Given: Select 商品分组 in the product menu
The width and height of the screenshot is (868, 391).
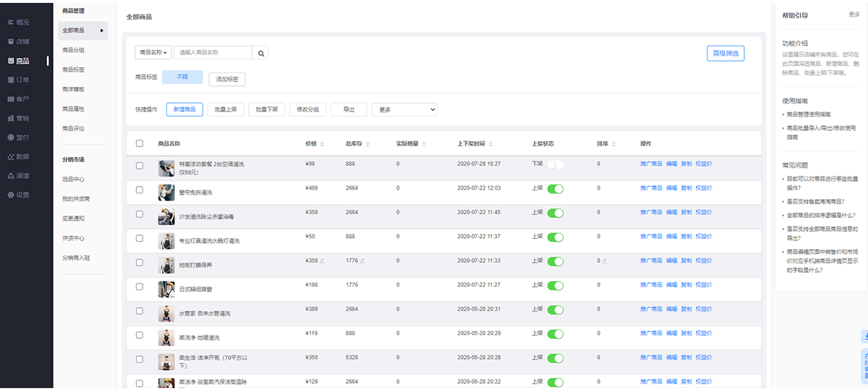Looking at the screenshot, I should [x=74, y=50].
